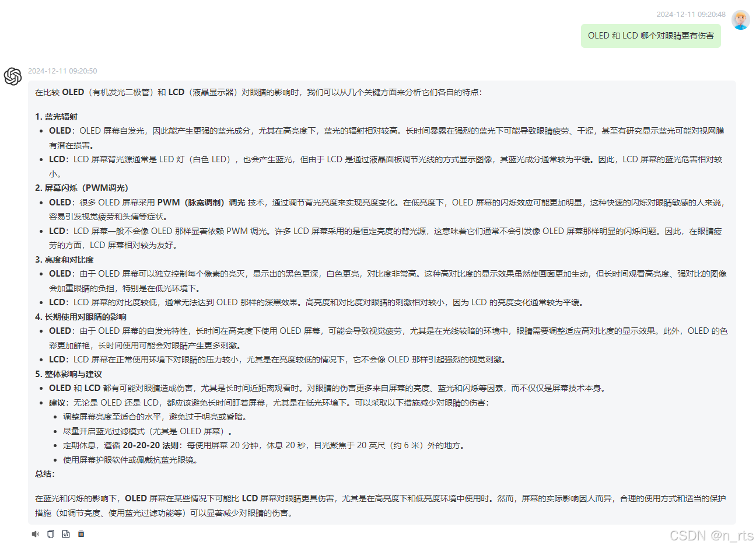The image size is (756, 548).
Task: Click heading "5. 整体影响与建议"
Action: pyautogui.click(x=68, y=374)
